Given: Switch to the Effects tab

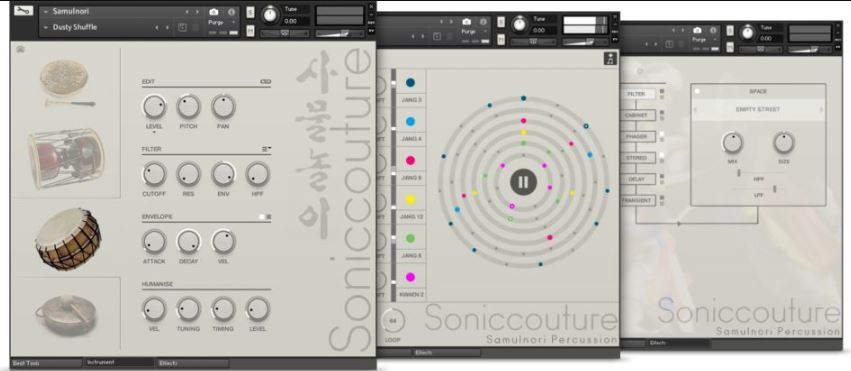Looking at the screenshot, I should pyautogui.click(x=193, y=362).
